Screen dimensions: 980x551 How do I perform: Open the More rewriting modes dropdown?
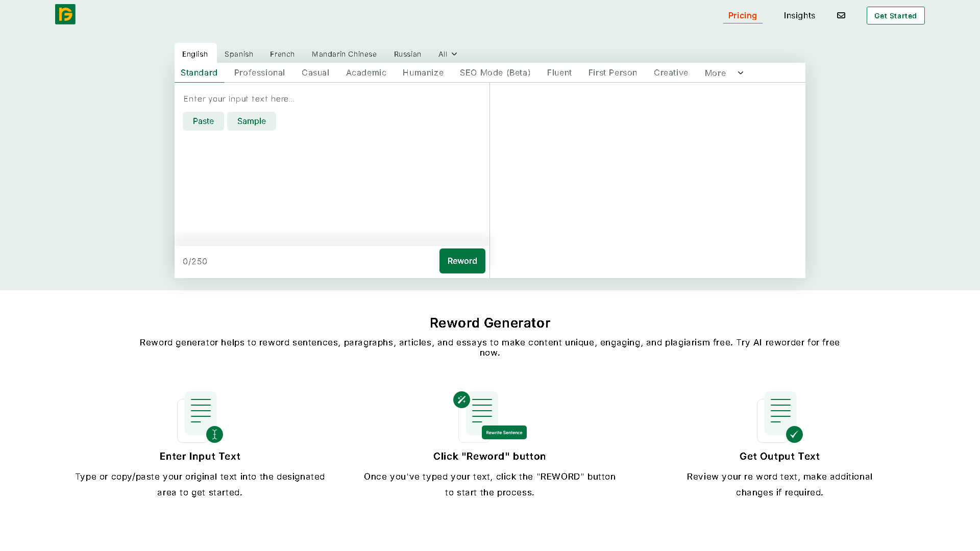tap(723, 72)
